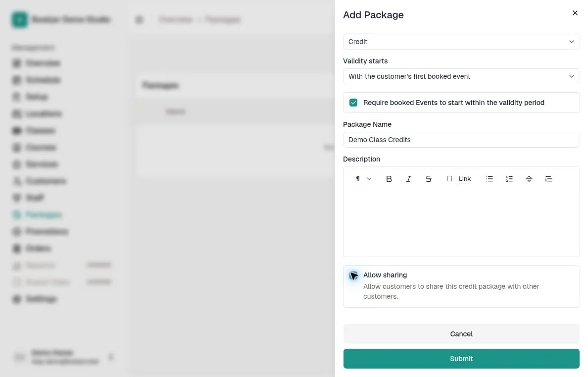Viewport: 588px width, 377px height.
Task: Click the square icon before Link
Action: (x=449, y=179)
